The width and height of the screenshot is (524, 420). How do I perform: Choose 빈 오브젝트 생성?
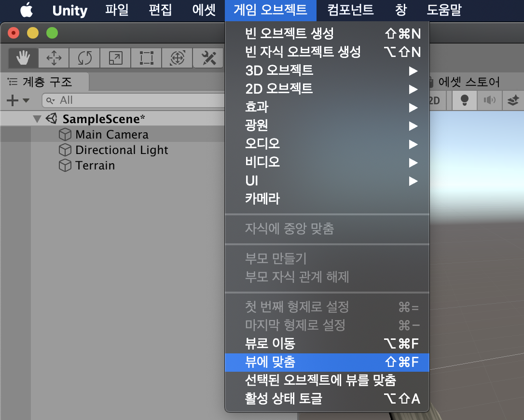(x=327, y=33)
